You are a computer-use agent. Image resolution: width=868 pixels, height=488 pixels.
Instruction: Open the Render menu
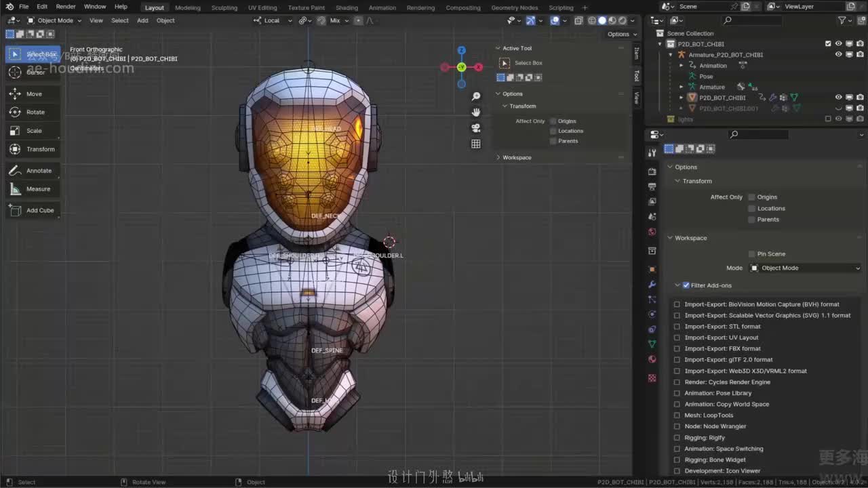pyautogui.click(x=66, y=7)
